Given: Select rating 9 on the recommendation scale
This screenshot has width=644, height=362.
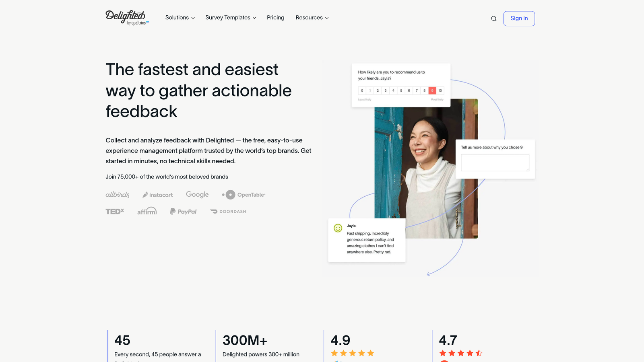Looking at the screenshot, I should (432, 90).
